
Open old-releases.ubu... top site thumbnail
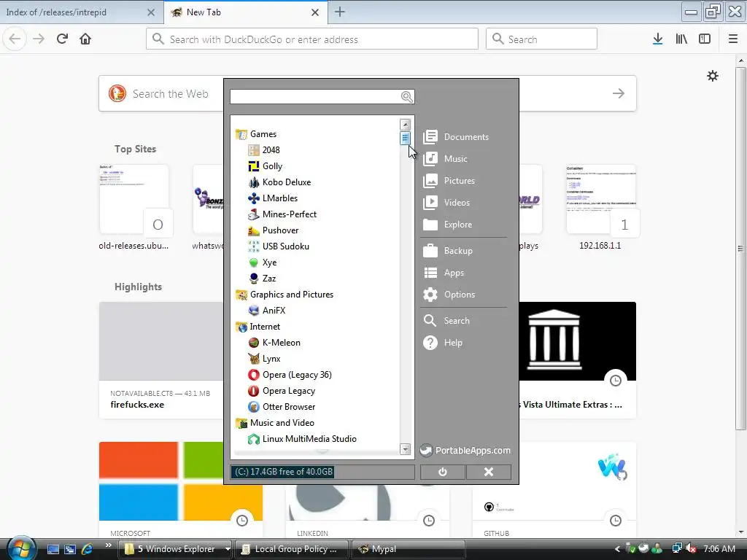(x=134, y=200)
